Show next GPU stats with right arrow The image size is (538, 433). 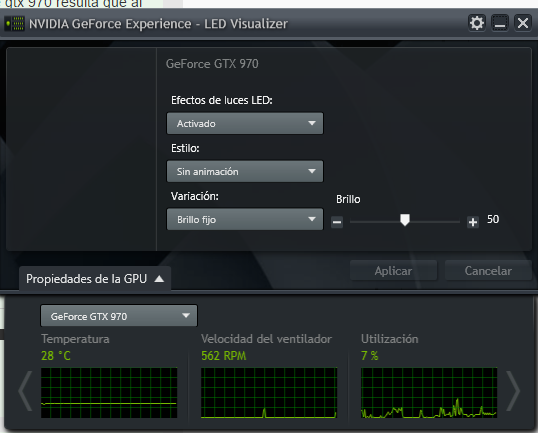[514, 390]
